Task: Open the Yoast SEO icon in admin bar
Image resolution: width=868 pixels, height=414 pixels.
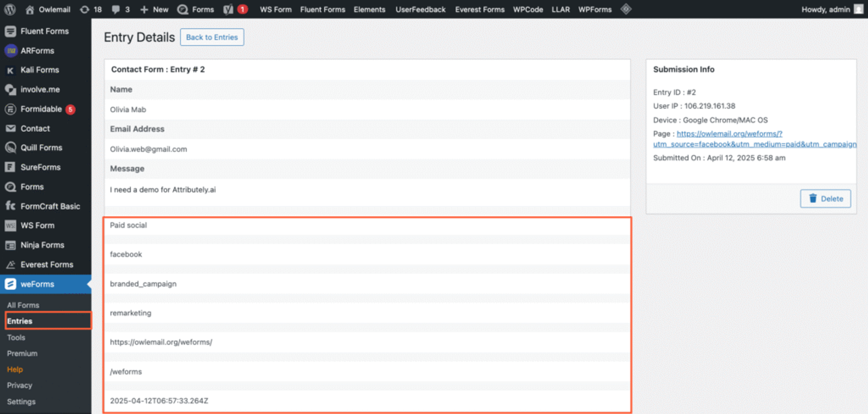Action: coord(228,9)
